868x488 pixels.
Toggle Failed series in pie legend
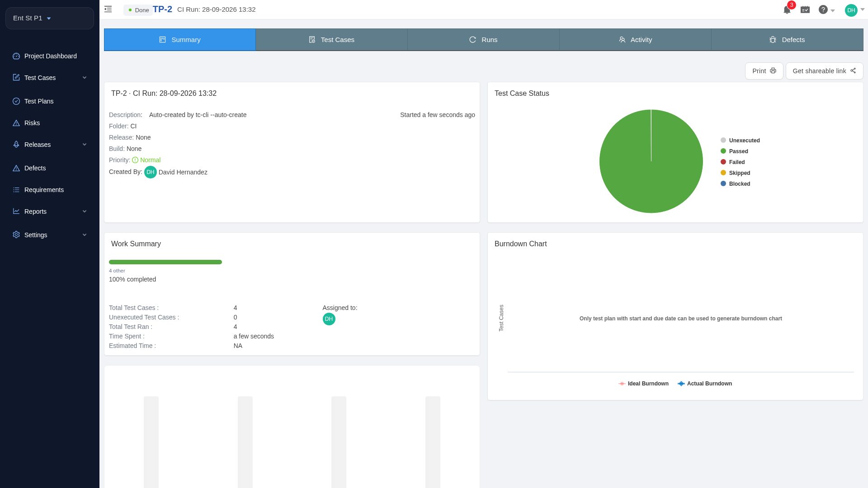coord(732,162)
